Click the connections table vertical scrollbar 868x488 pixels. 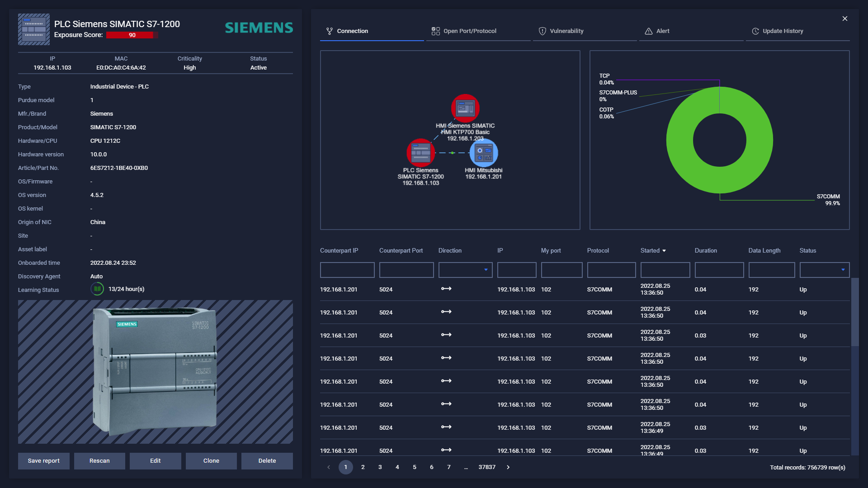click(855, 312)
